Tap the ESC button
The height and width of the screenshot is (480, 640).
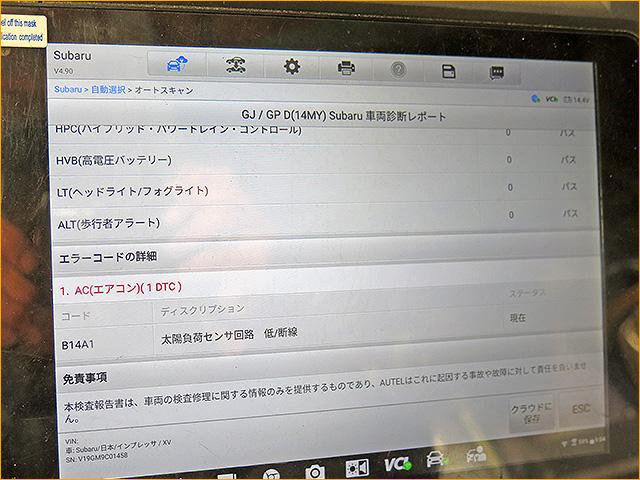click(580, 409)
